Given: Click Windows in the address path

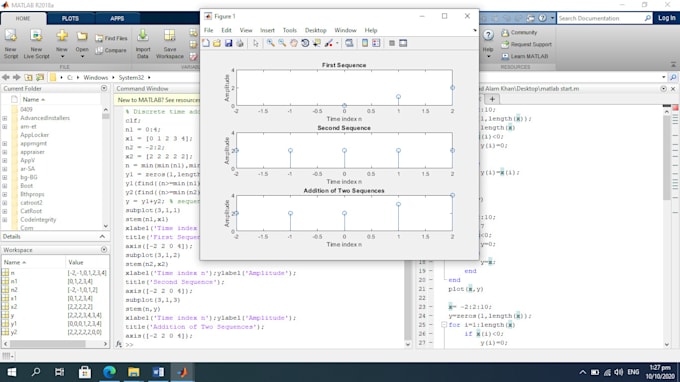Looking at the screenshot, I should tap(95, 78).
